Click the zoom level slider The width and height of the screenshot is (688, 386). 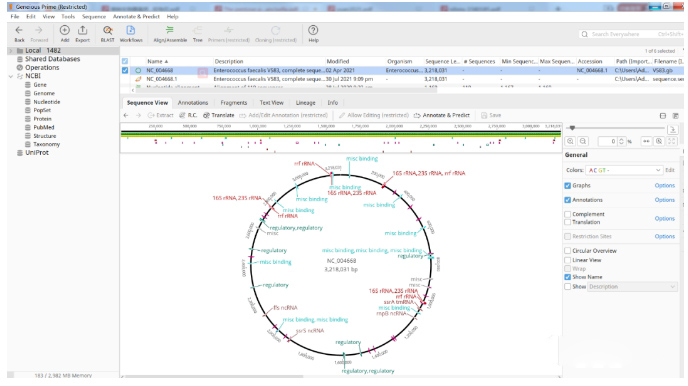pyautogui.click(x=615, y=128)
